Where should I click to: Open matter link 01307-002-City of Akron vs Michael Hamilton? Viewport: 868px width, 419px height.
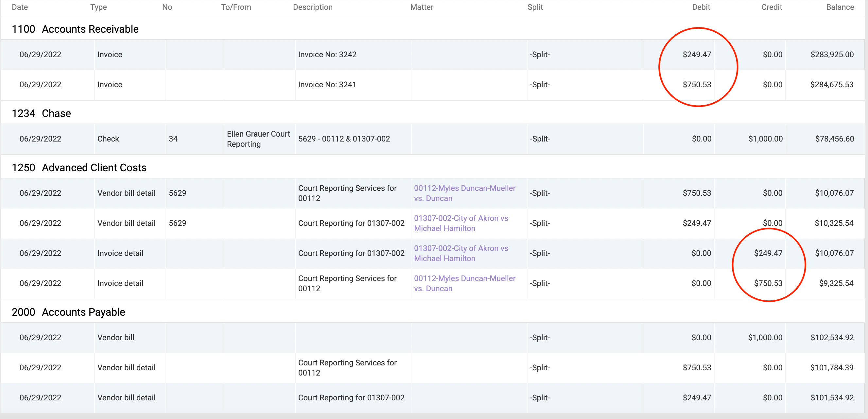click(461, 223)
